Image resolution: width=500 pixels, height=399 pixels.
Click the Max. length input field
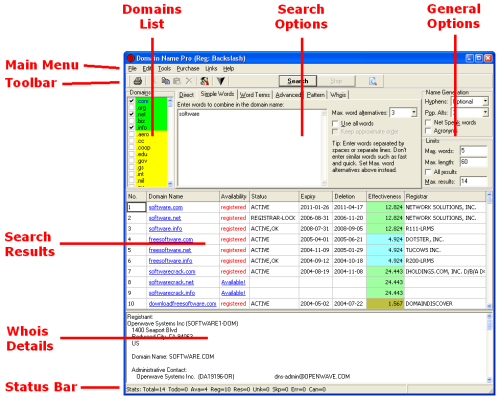(474, 162)
